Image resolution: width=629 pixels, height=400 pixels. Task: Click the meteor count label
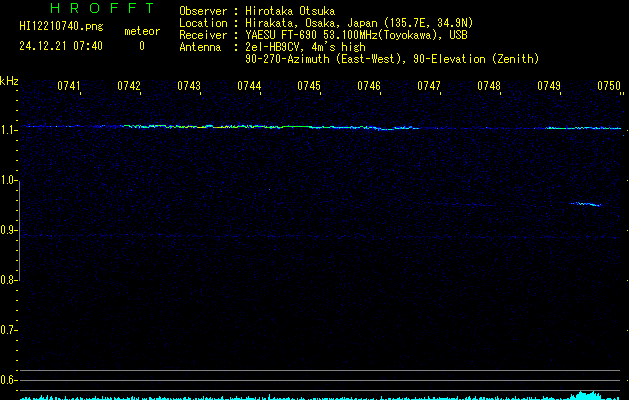(142, 31)
